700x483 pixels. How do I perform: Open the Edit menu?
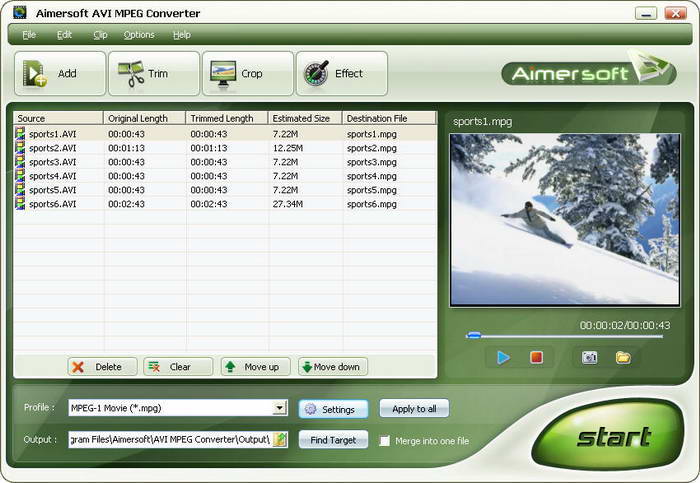(64, 35)
